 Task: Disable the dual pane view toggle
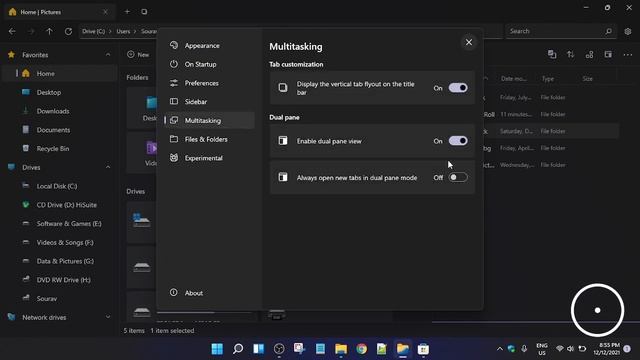click(x=458, y=141)
